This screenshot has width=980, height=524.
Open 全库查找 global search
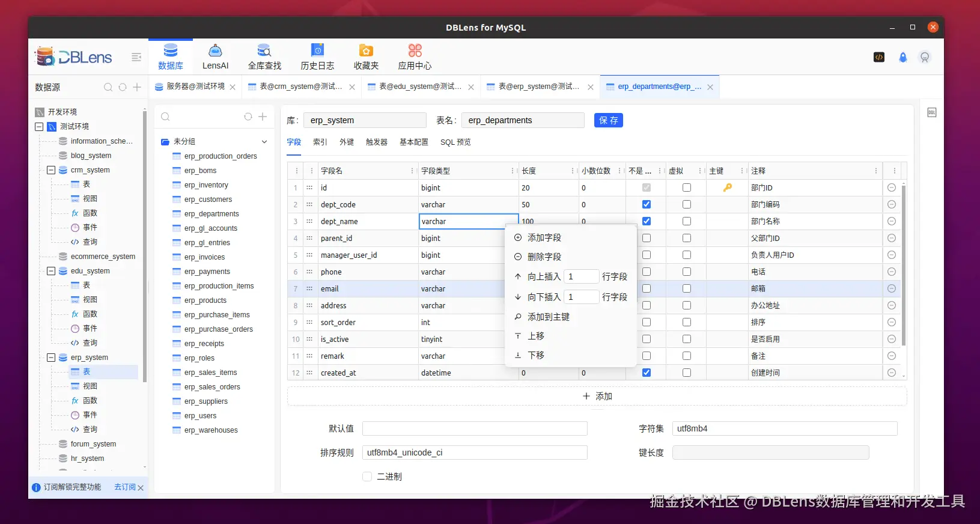tap(264, 57)
